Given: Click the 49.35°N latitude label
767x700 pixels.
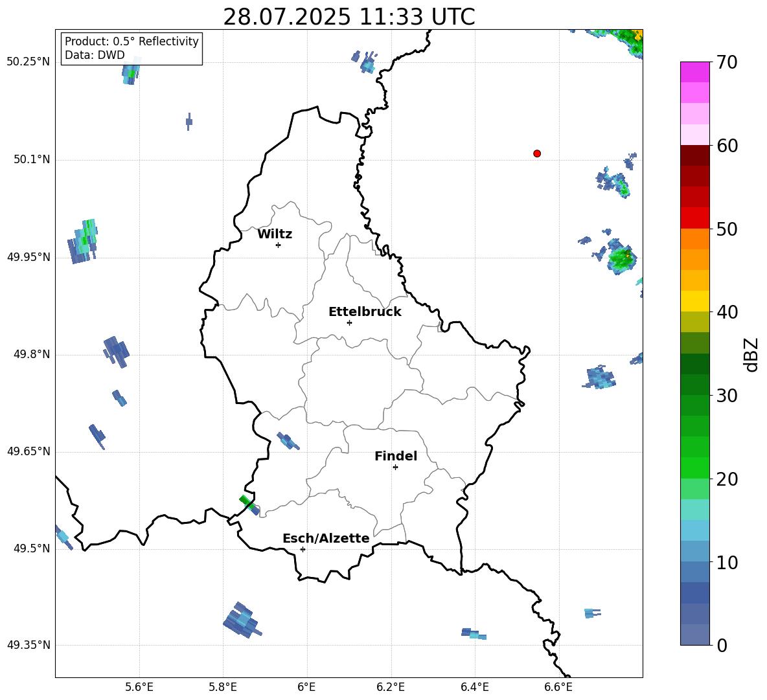Looking at the screenshot, I should tap(28, 645).
